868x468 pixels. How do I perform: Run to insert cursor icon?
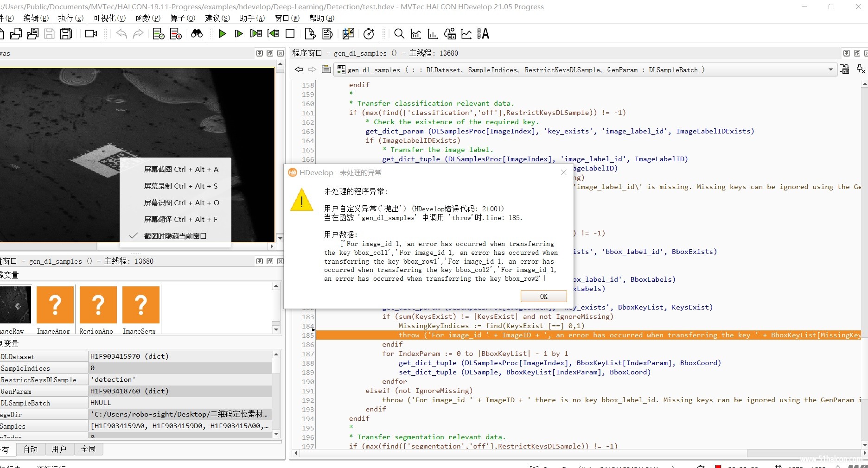239,34
